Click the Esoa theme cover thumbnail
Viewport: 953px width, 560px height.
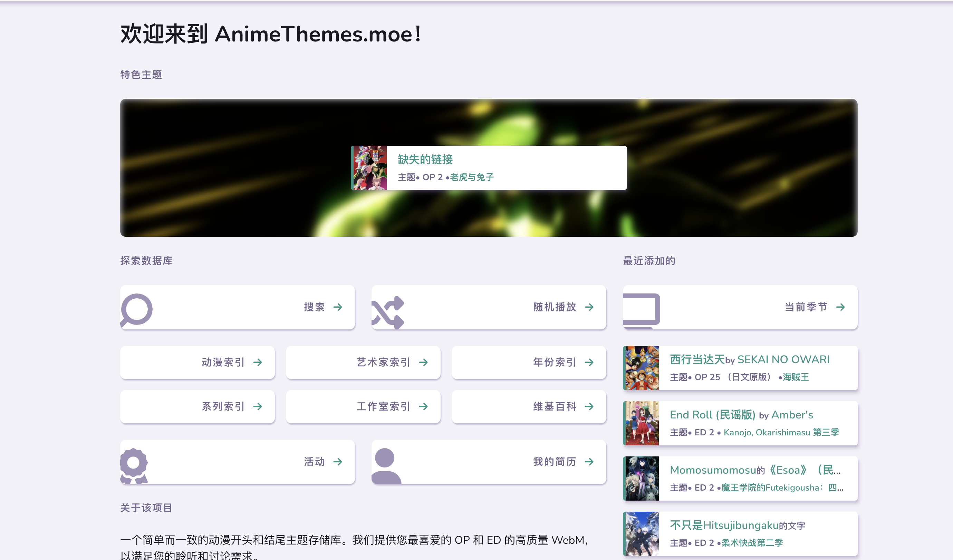pos(642,478)
